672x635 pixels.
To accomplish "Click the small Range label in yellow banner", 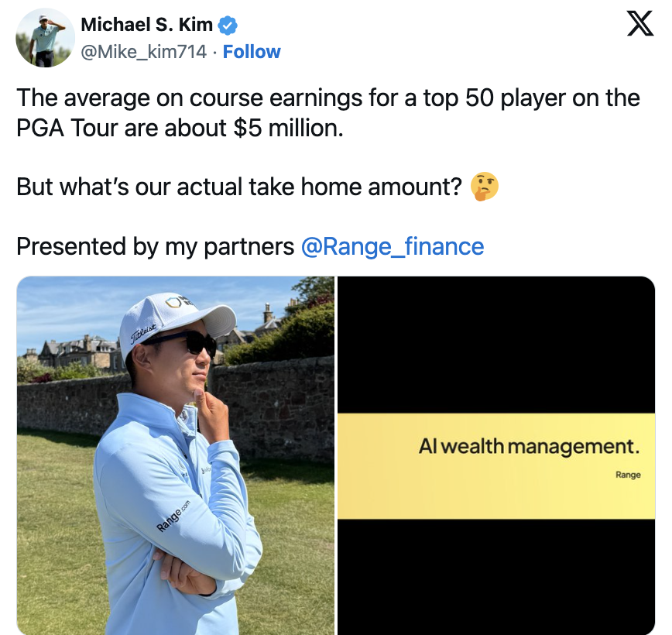I will coord(628,475).
